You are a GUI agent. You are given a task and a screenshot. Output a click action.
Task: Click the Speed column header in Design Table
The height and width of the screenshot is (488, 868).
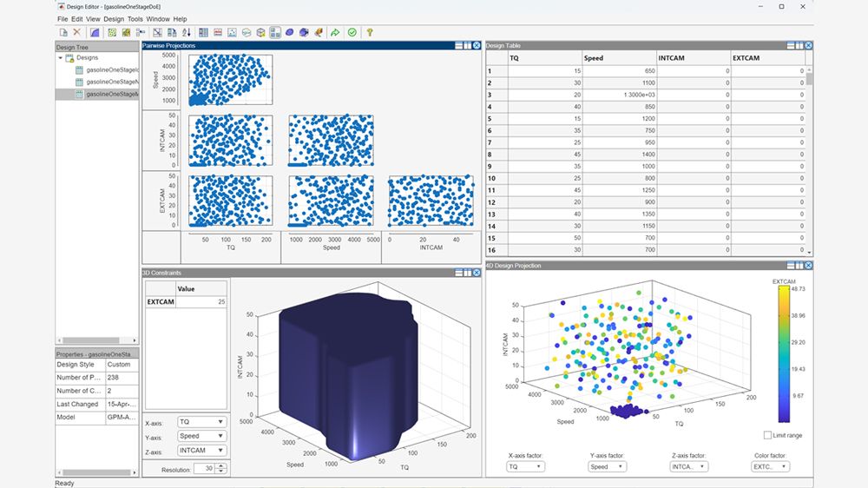pyautogui.click(x=617, y=58)
